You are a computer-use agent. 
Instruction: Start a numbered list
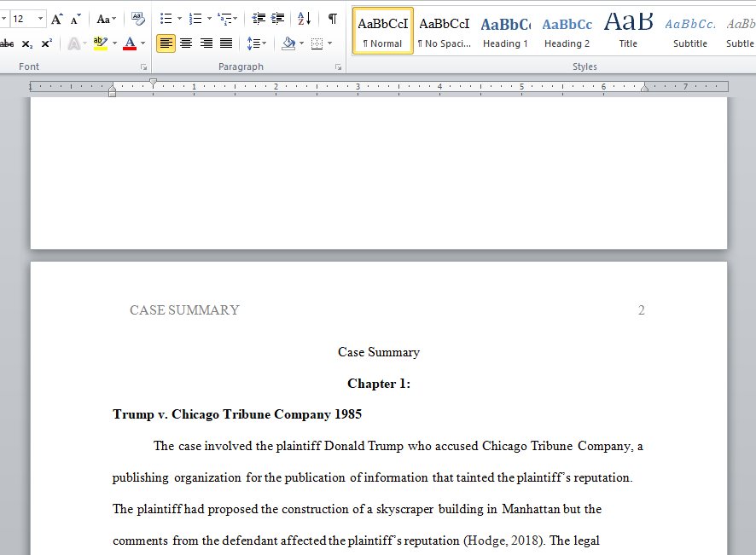tap(195, 19)
